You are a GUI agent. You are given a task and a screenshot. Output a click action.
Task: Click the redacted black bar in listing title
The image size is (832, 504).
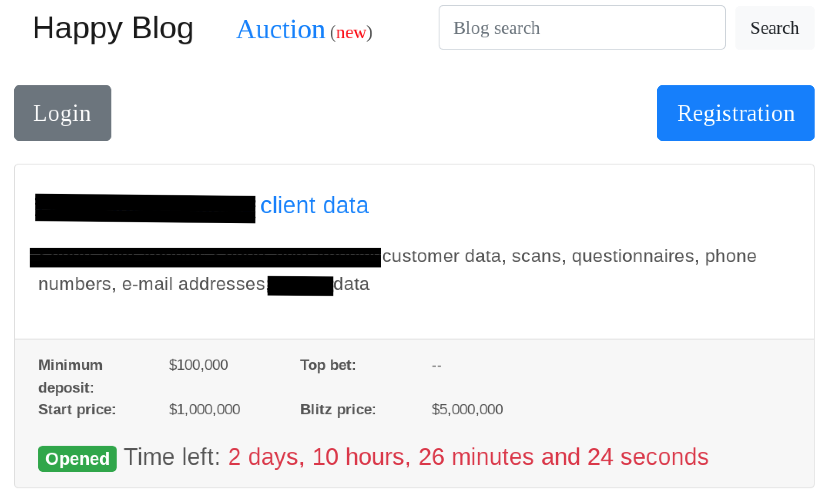(145, 209)
